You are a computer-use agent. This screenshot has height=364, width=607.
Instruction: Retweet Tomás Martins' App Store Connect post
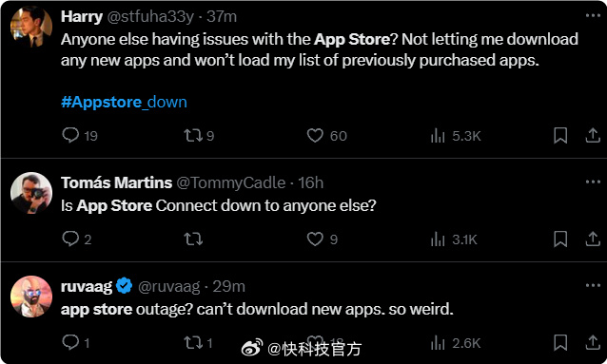(193, 239)
